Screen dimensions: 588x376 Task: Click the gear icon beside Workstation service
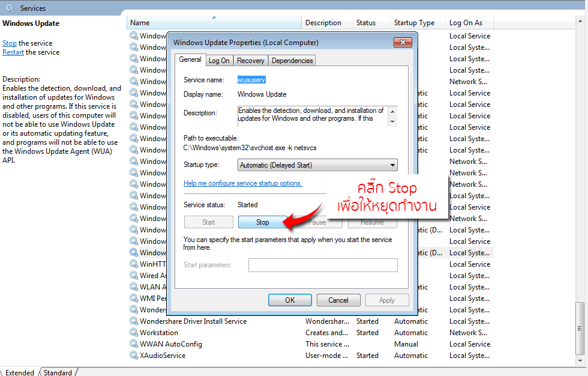133,333
